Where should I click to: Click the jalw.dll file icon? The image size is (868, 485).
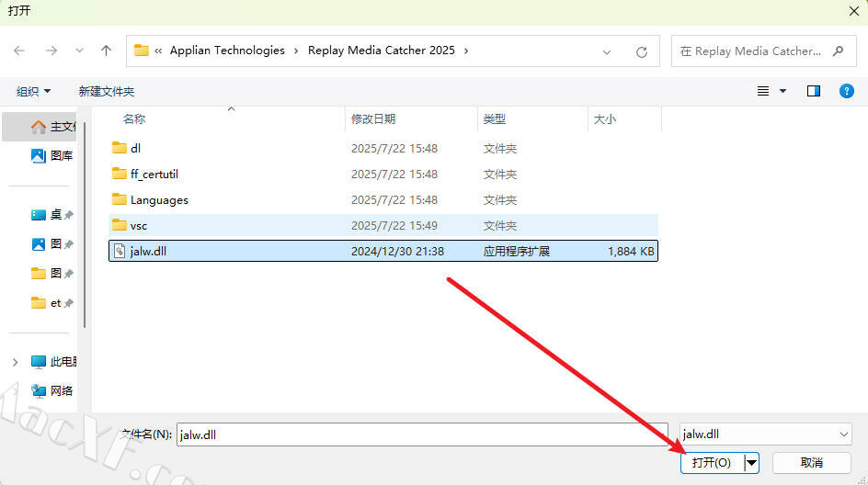[x=119, y=251]
